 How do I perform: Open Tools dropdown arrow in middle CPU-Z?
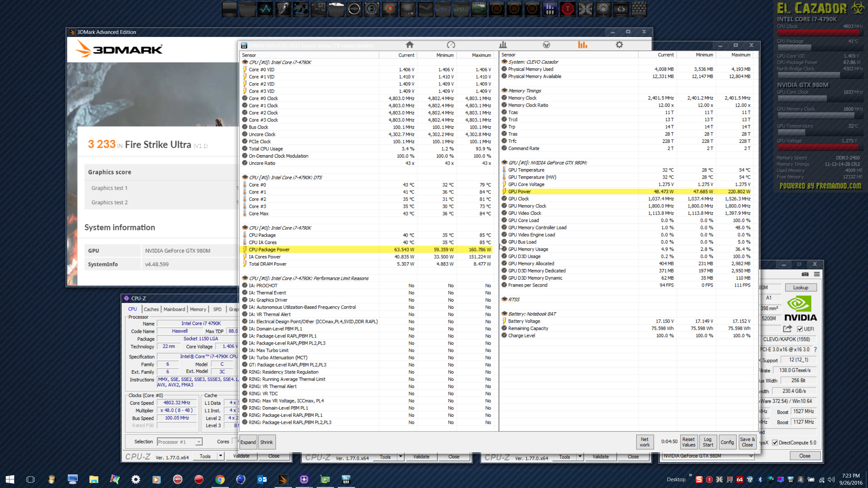click(x=400, y=456)
